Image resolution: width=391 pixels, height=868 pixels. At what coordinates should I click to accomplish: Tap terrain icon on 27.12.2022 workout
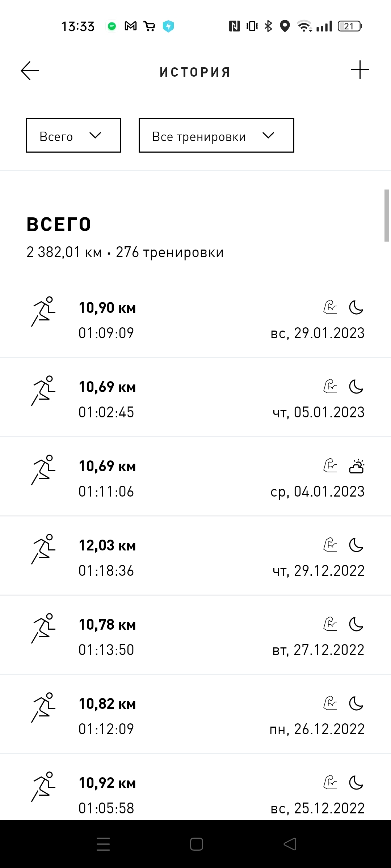(330, 624)
